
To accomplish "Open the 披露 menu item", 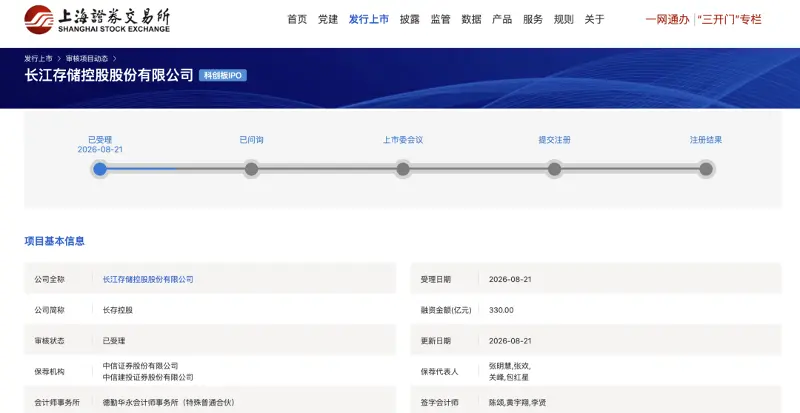I will 410,19.
